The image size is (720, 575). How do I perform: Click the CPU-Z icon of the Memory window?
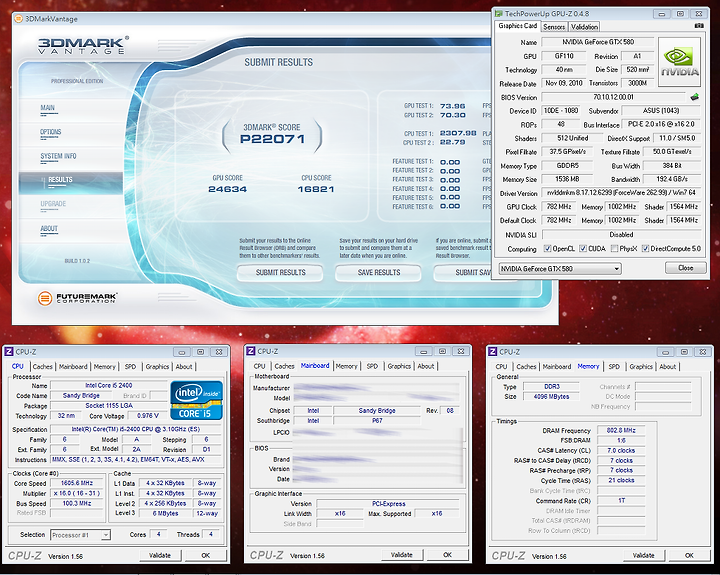[x=493, y=352]
